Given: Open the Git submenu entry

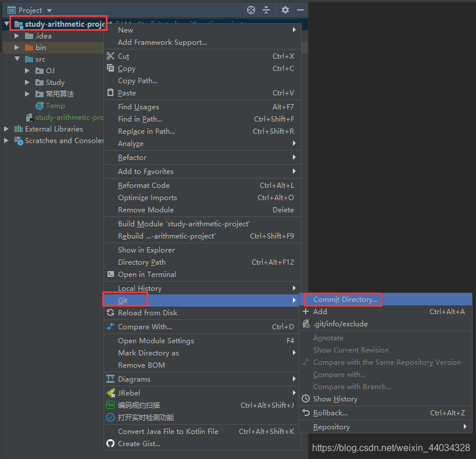Looking at the screenshot, I should 202,300.
